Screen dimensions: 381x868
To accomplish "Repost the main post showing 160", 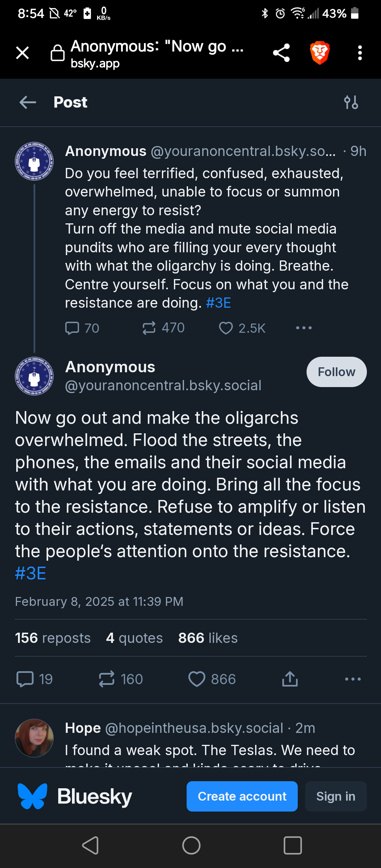I will 107,679.
